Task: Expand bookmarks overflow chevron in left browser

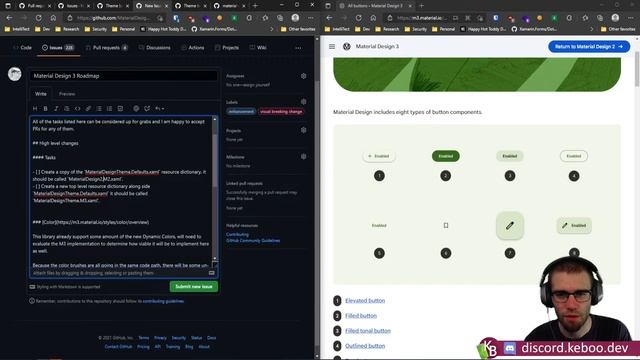Action: pos(272,29)
